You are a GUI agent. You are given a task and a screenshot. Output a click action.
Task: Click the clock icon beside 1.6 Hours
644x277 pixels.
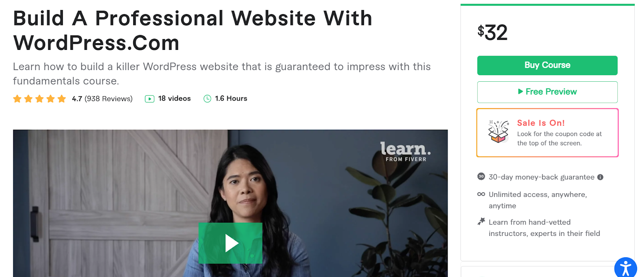coord(207,99)
